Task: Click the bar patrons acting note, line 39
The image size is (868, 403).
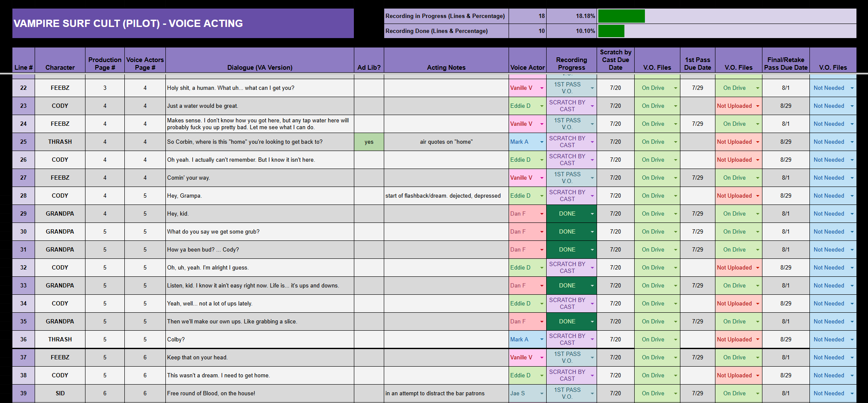Action: click(x=446, y=394)
